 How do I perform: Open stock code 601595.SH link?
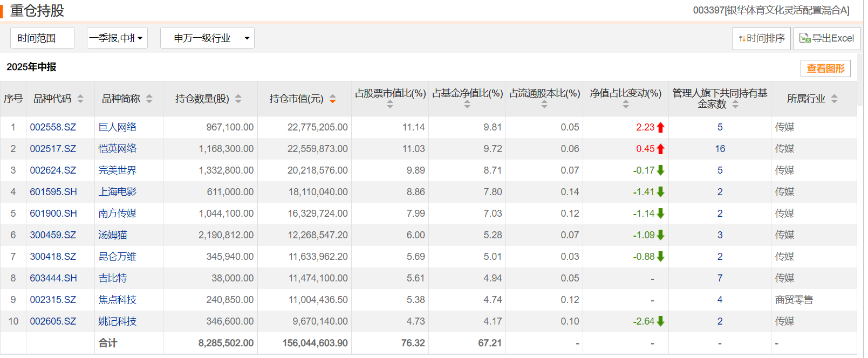53,192
